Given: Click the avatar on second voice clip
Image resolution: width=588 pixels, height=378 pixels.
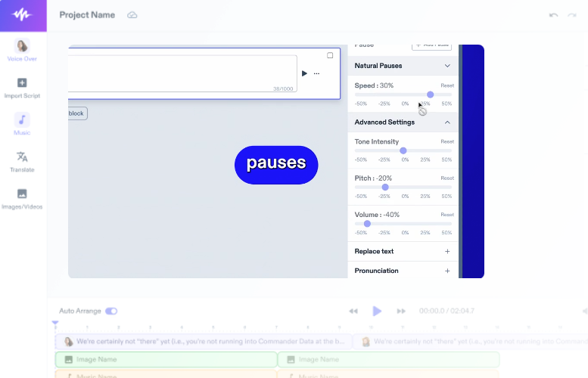Looking at the screenshot, I should pyautogui.click(x=366, y=342).
